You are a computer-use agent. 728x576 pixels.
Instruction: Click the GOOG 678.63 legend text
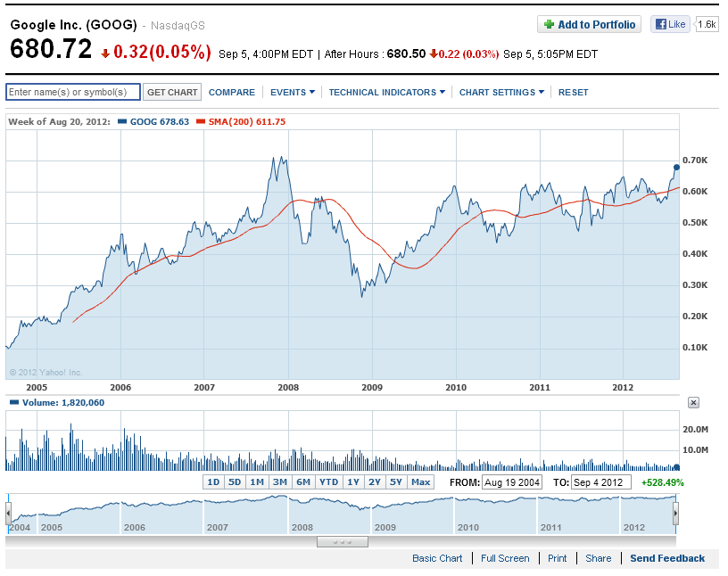pyautogui.click(x=160, y=121)
